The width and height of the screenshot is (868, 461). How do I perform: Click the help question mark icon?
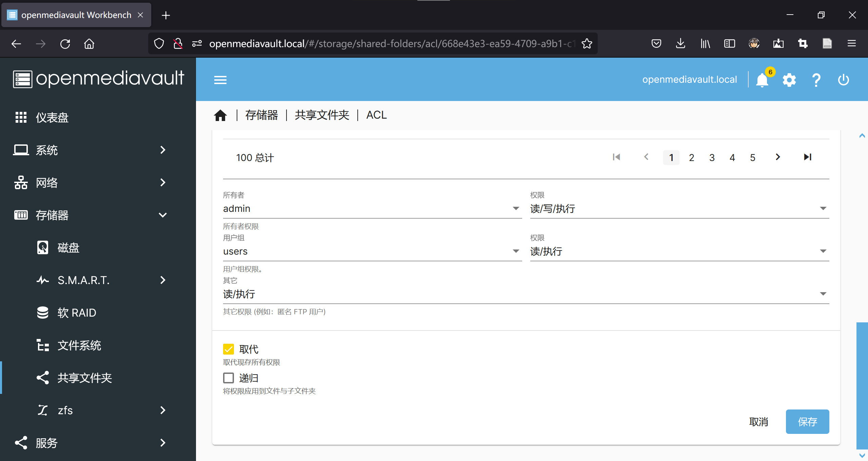click(x=816, y=80)
